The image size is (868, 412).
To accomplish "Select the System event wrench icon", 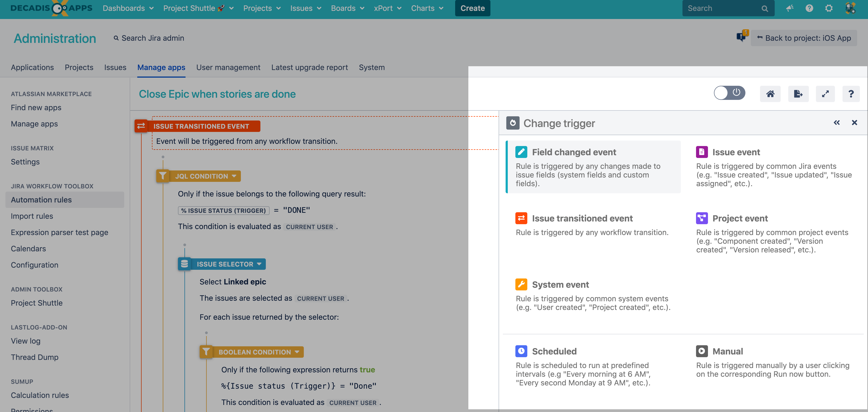I will (x=521, y=284).
